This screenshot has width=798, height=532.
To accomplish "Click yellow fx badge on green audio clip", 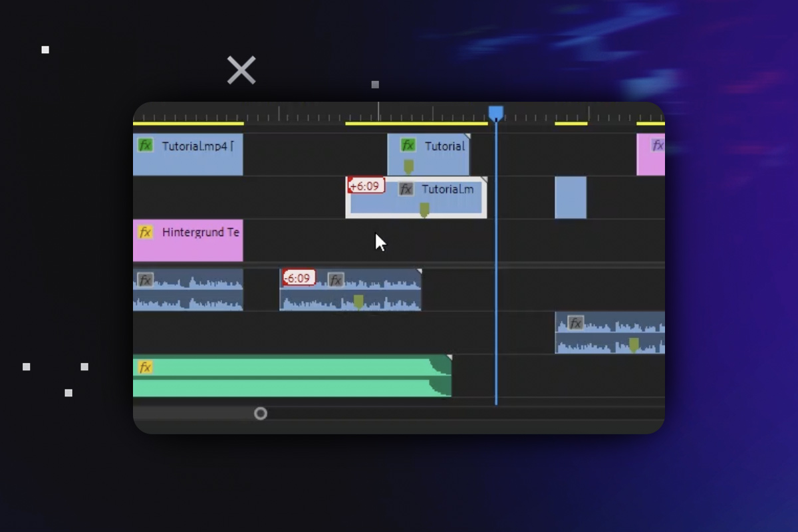I will (145, 367).
